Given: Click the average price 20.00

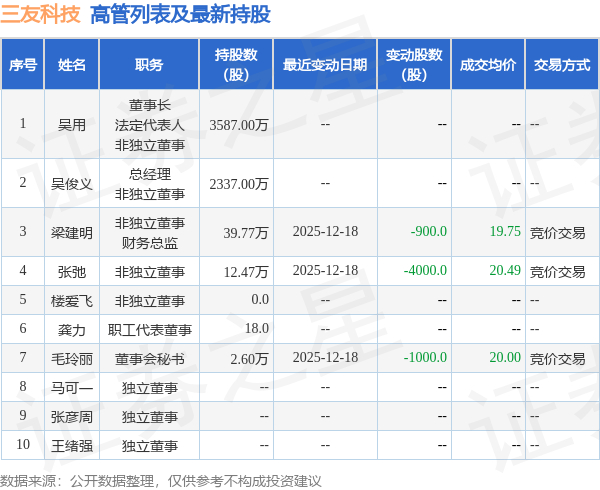Looking at the screenshot, I should (x=505, y=357).
